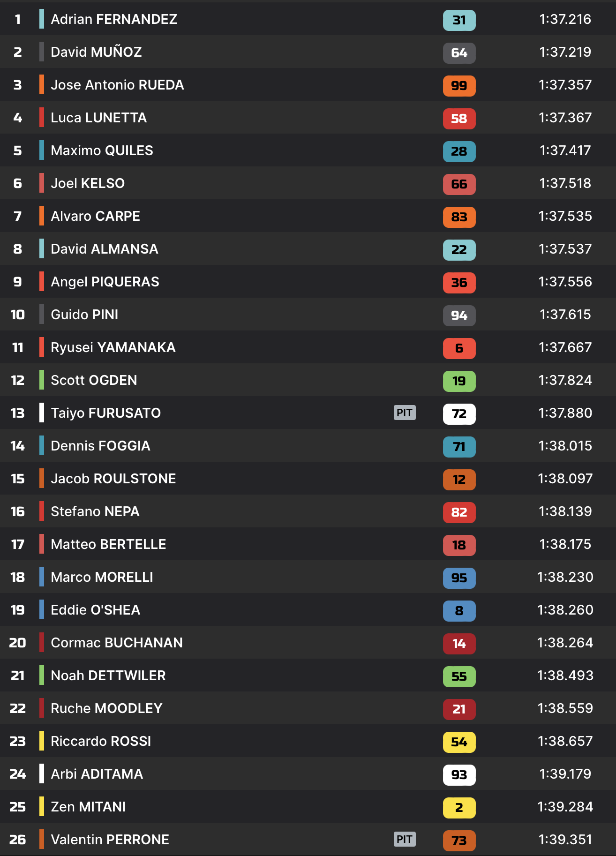Click rider number badge 31

click(459, 20)
